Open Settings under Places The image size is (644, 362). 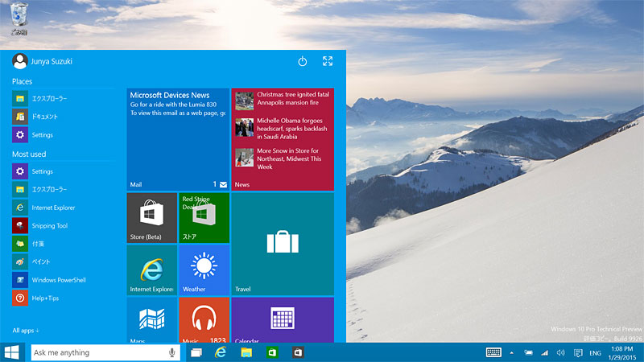click(x=42, y=135)
